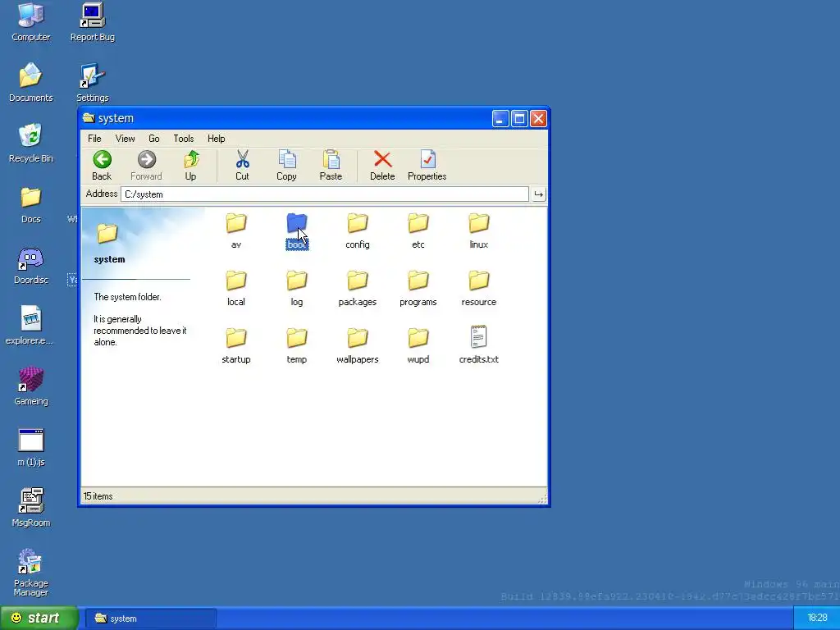Screen dimensions: 840x630
Task: Select the programs folder
Action: [418, 288]
